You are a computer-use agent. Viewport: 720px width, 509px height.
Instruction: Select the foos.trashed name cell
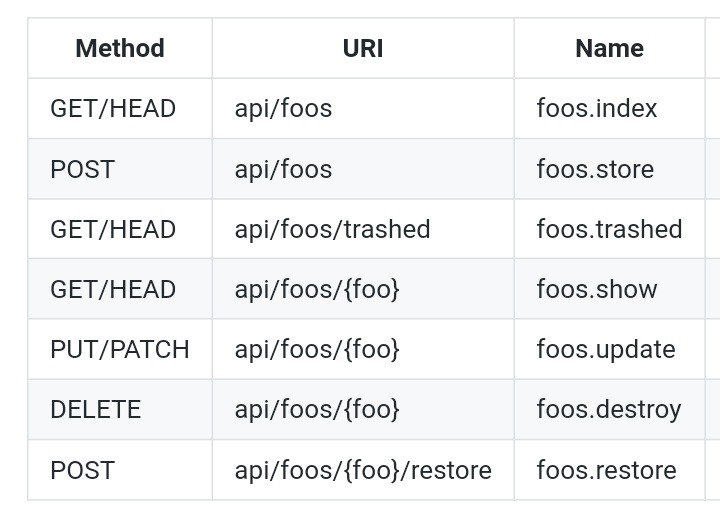tap(609, 229)
